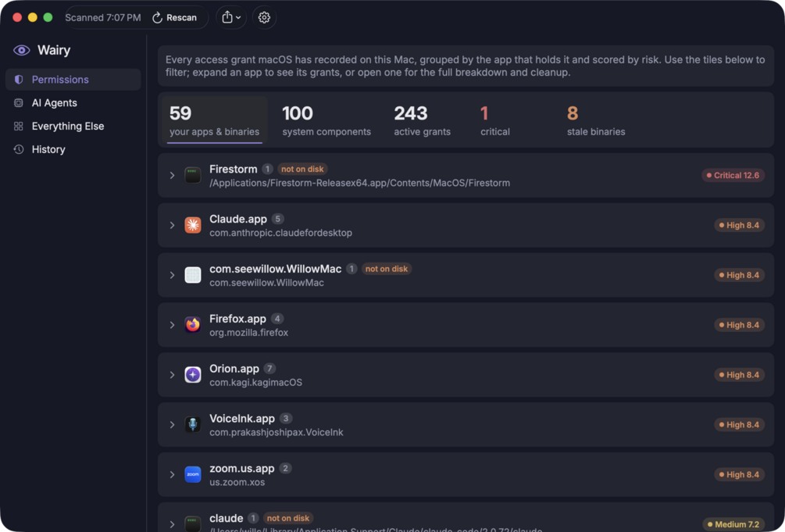Viewport: 785px width, 532px height.
Task: Click org.mozilla.firefox bundle ID
Action: pyautogui.click(x=249, y=333)
